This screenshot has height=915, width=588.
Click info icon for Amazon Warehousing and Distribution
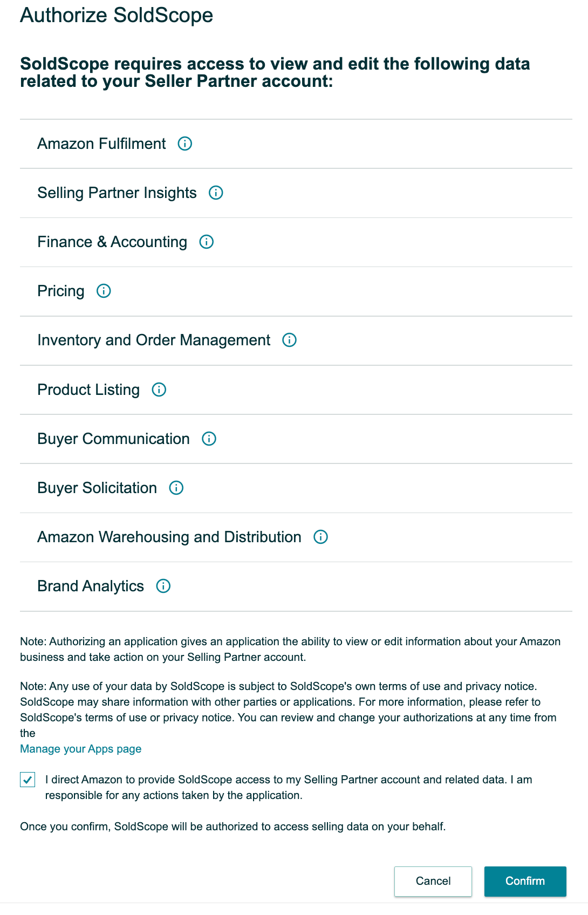[321, 537]
